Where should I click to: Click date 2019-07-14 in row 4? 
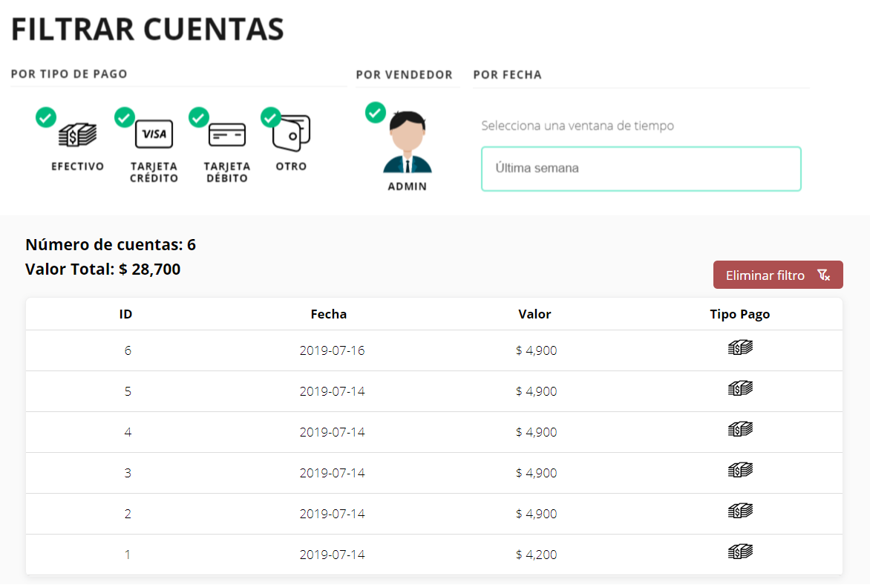click(x=333, y=432)
